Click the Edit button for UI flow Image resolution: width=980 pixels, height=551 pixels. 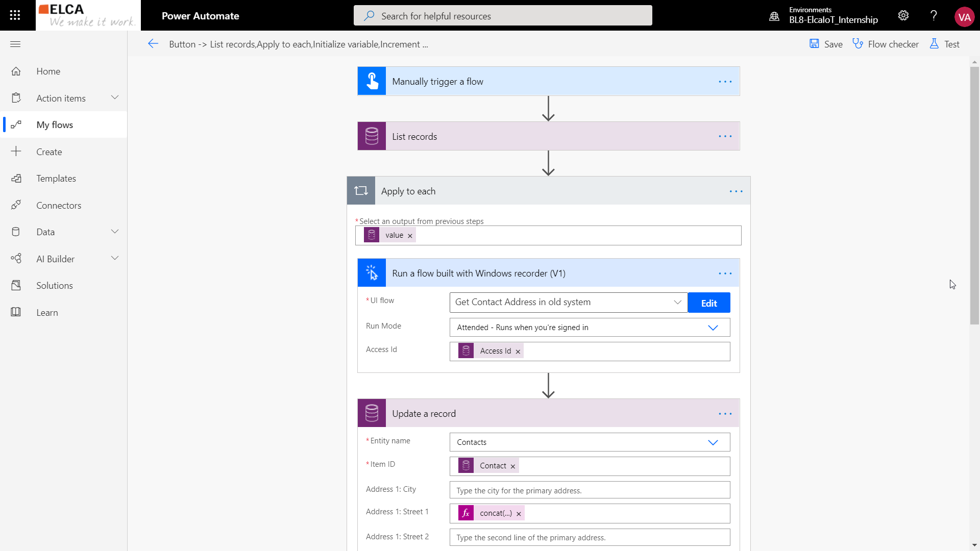click(x=708, y=303)
